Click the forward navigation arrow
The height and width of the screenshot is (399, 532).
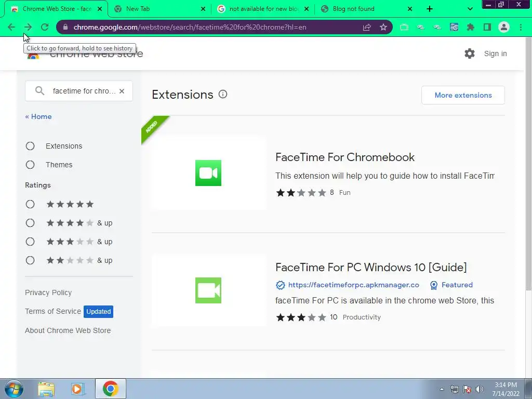tap(28, 27)
